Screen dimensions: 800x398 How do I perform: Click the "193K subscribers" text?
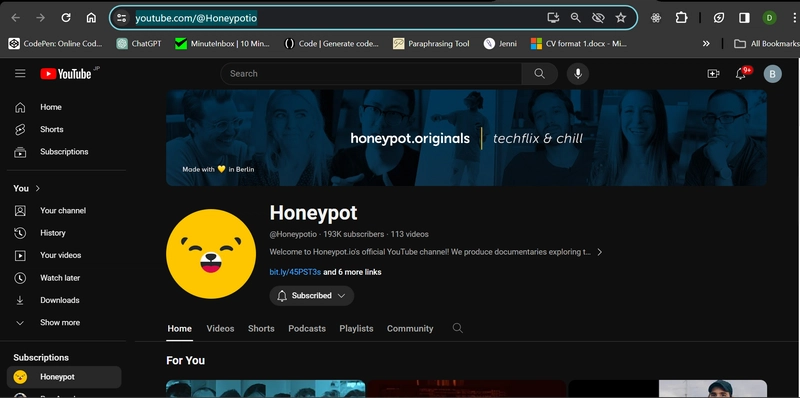(354, 235)
